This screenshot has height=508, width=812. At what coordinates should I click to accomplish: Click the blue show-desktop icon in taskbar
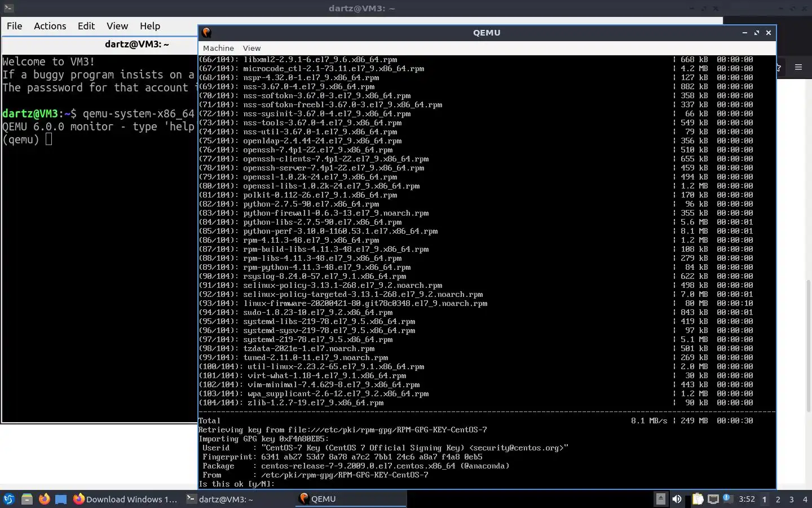[61, 499]
